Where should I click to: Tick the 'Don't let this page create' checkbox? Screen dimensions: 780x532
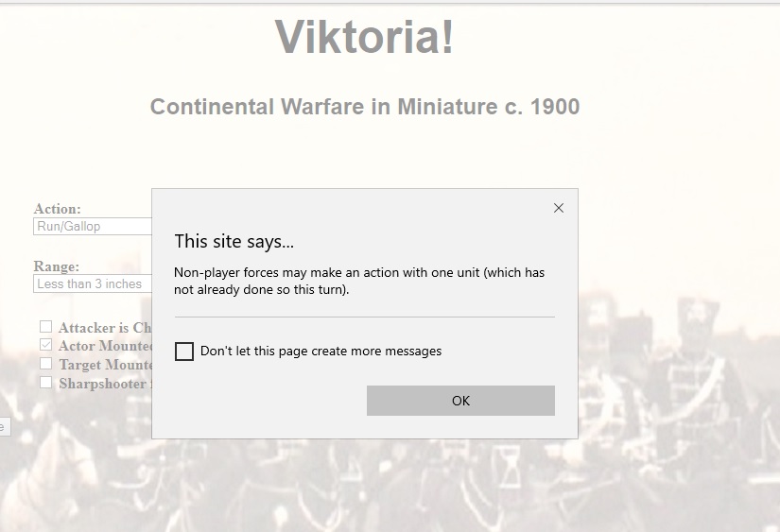coord(184,352)
